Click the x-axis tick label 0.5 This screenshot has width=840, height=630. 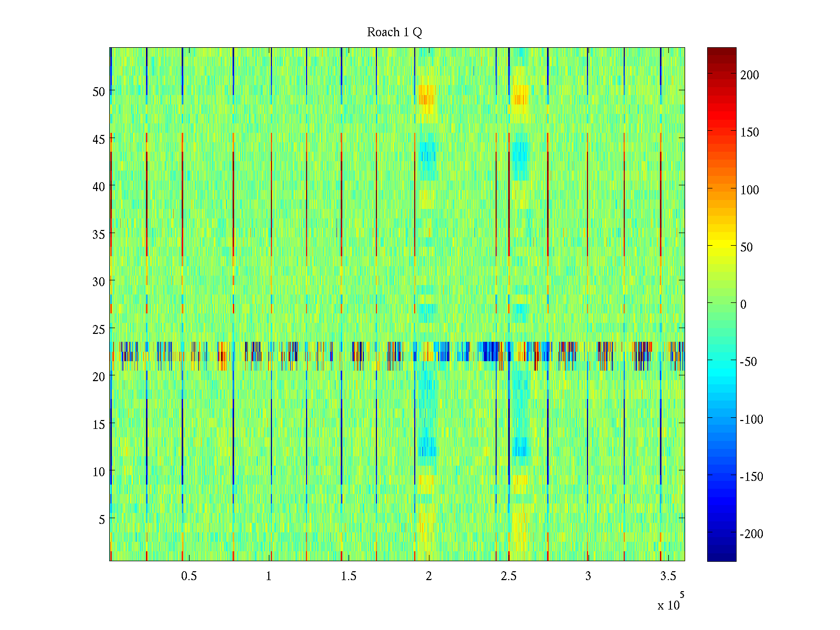189,576
